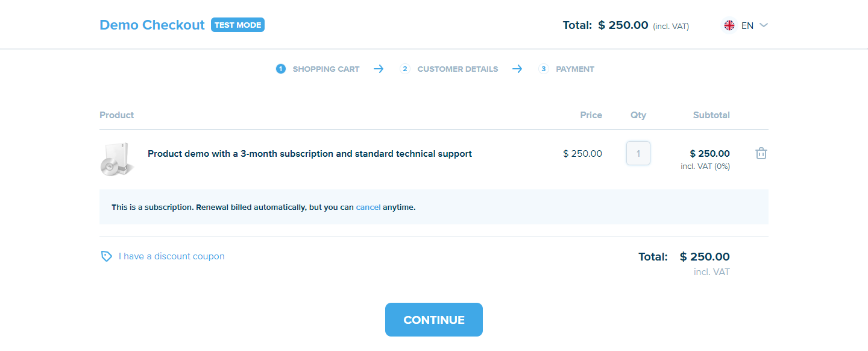This screenshot has width=868, height=351.
Task: Go to the Payment step
Action: tap(574, 69)
